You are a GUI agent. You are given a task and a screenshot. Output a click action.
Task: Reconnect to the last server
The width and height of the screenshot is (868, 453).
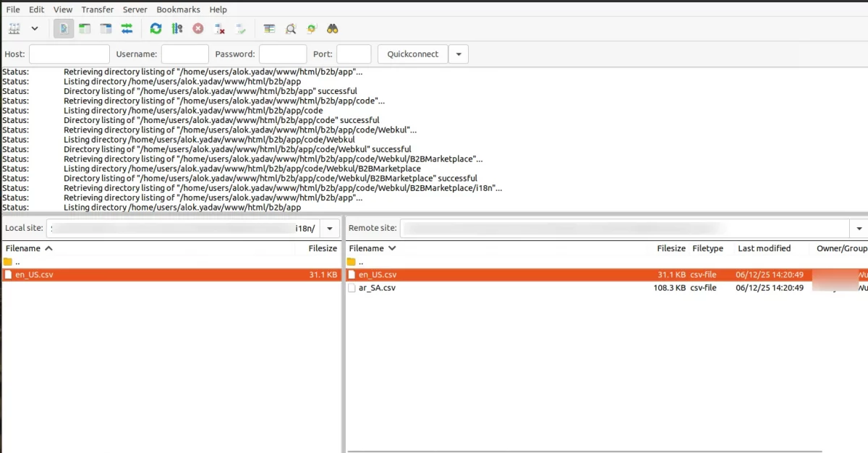pos(241,29)
